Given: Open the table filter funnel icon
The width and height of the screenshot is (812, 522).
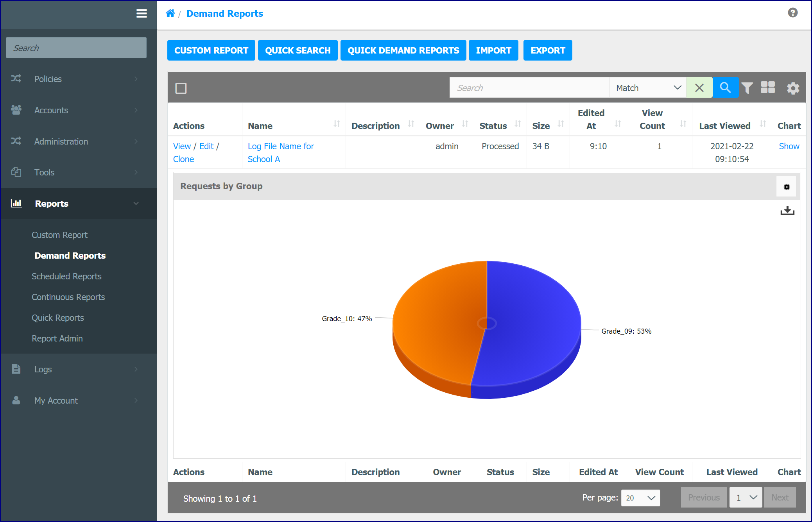Looking at the screenshot, I should tap(747, 88).
